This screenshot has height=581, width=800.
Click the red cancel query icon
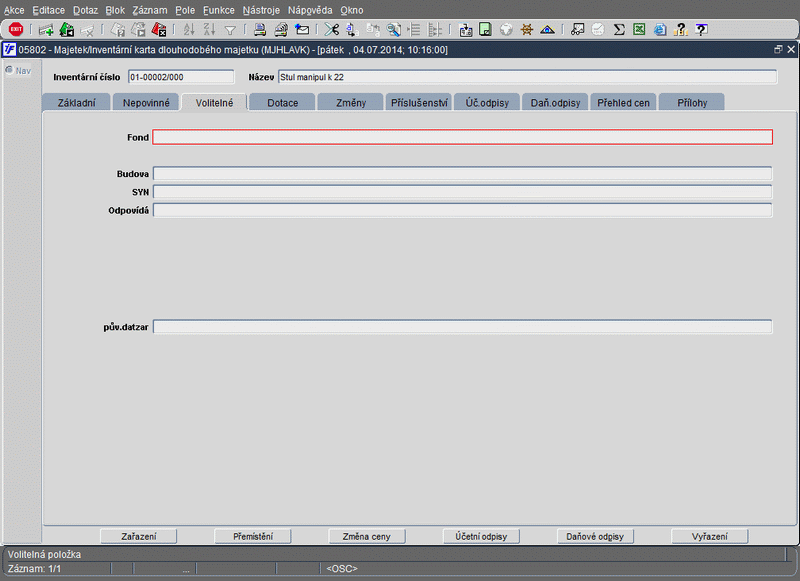point(159,30)
